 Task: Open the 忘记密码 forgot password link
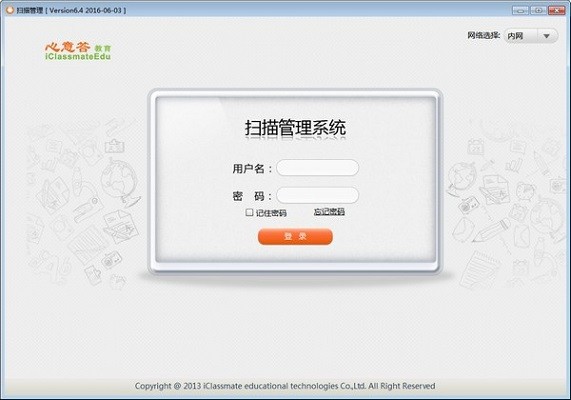329,212
